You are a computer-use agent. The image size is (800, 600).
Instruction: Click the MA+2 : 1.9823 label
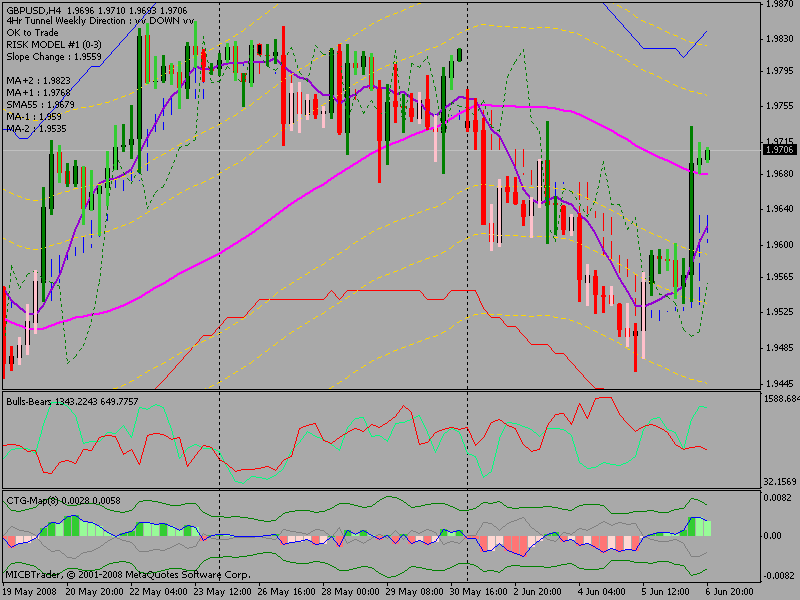(38, 80)
